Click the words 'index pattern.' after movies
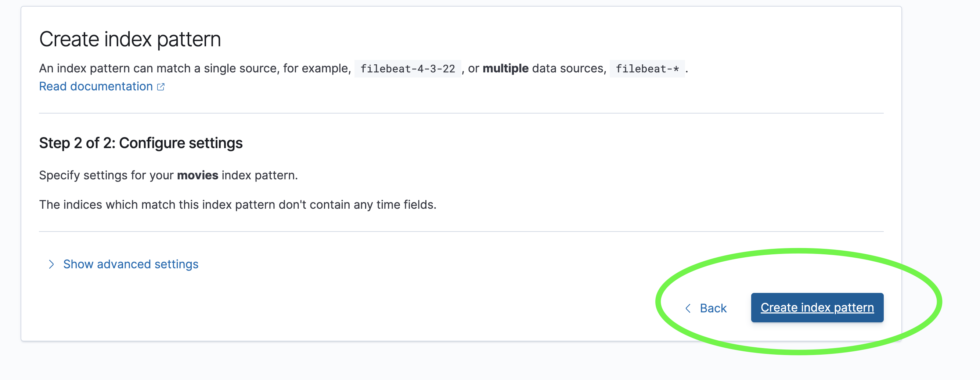The width and height of the screenshot is (980, 380). pyautogui.click(x=259, y=175)
